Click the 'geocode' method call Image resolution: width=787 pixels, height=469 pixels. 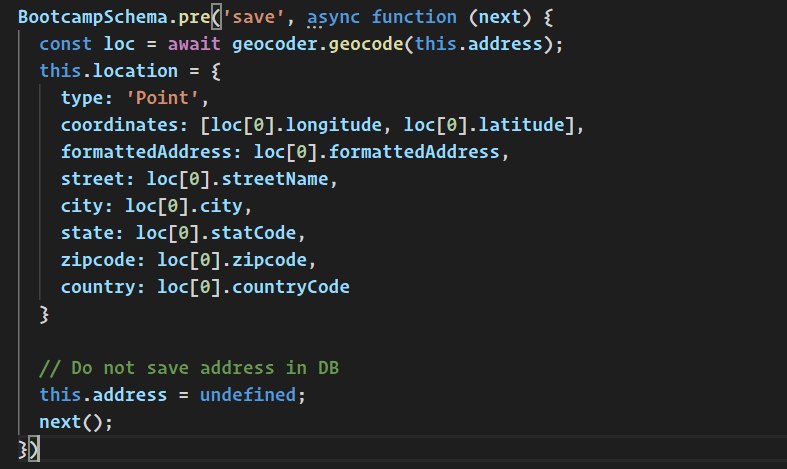tap(366, 44)
